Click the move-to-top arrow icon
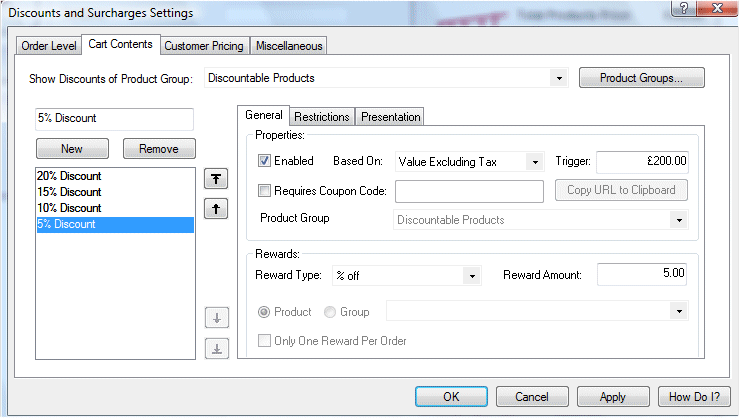 click(x=216, y=178)
